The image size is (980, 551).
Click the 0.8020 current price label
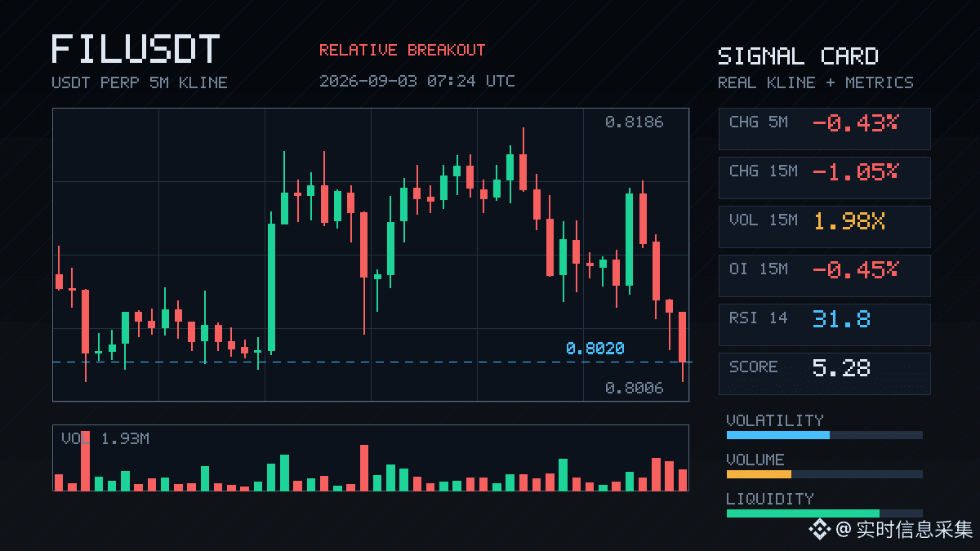(x=595, y=349)
